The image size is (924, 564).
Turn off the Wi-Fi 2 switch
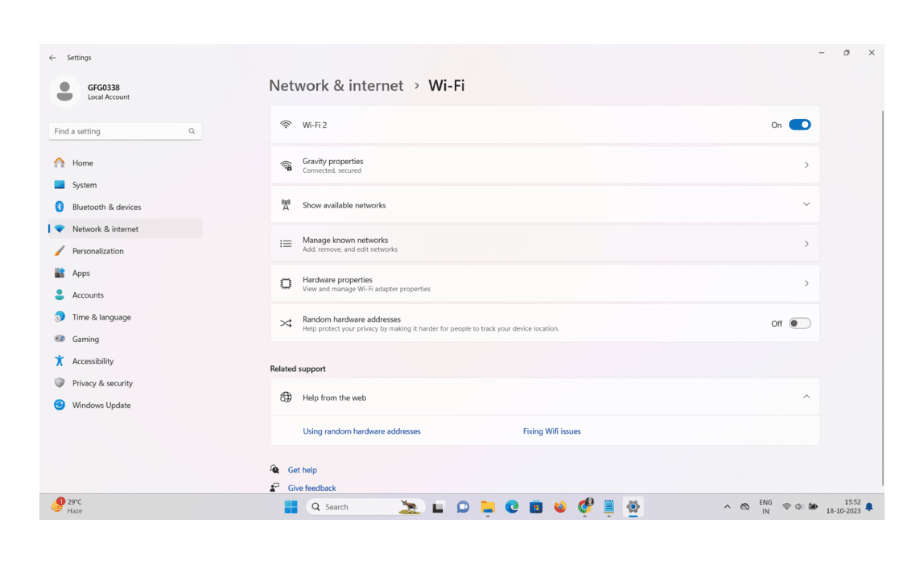799,125
